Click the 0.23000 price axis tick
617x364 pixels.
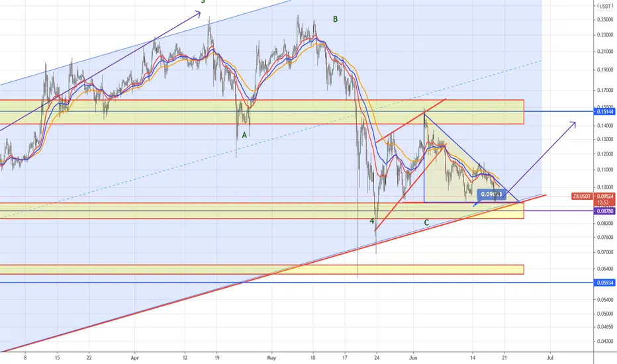click(x=605, y=35)
